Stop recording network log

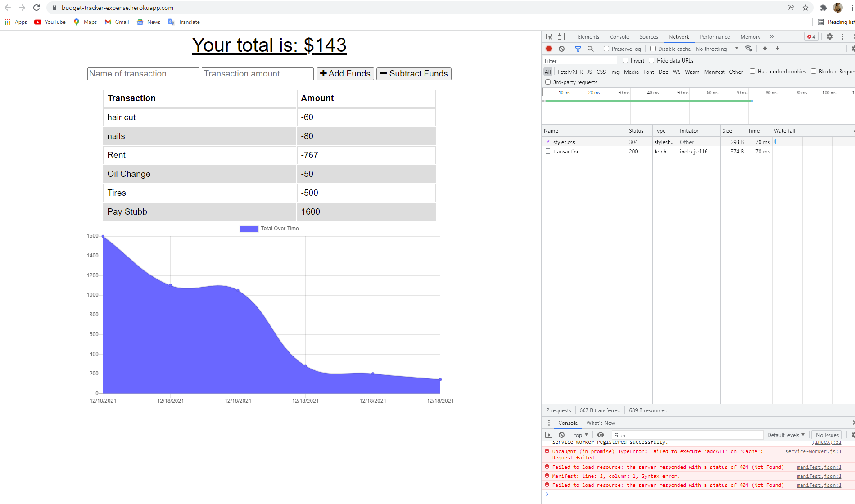click(x=548, y=49)
